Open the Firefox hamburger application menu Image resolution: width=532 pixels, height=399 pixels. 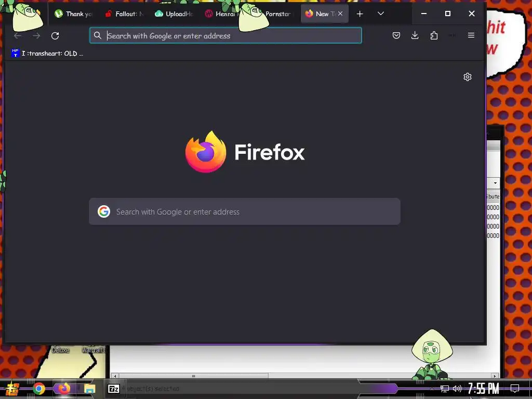[x=471, y=35]
